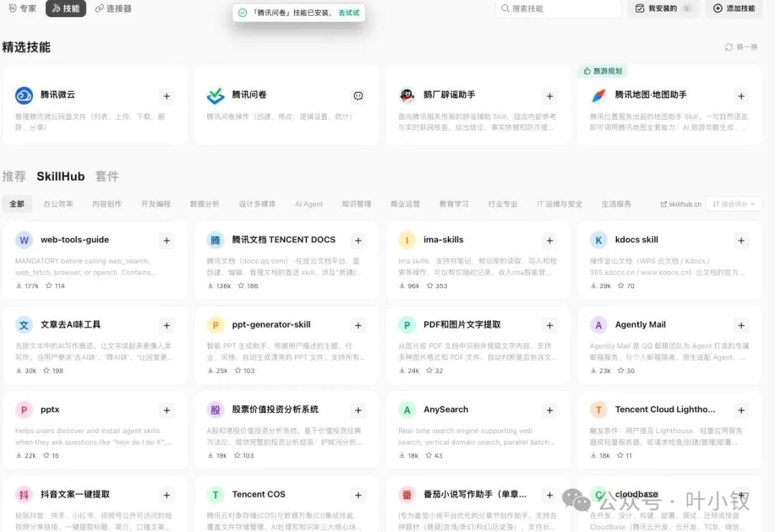The height and width of the screenshot is (532, 775).
Task: Open the 文章去AI味工具 card title
Action: click(x=70, y=325)
